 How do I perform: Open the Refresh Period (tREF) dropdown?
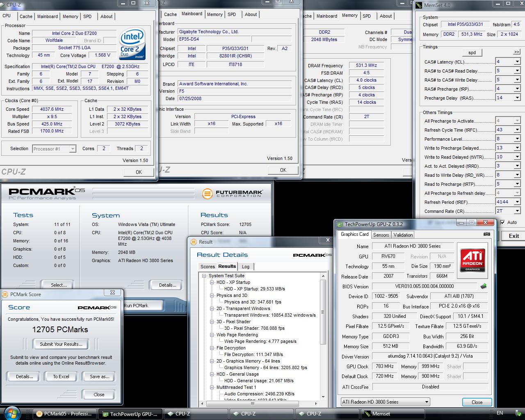click(517, 202)
